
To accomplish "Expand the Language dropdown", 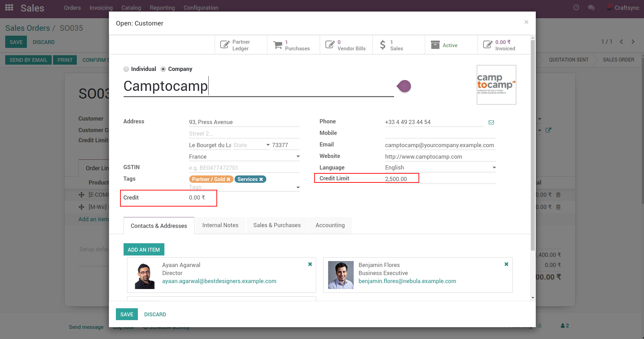I will pyautogui.click(x=494, y=168).
